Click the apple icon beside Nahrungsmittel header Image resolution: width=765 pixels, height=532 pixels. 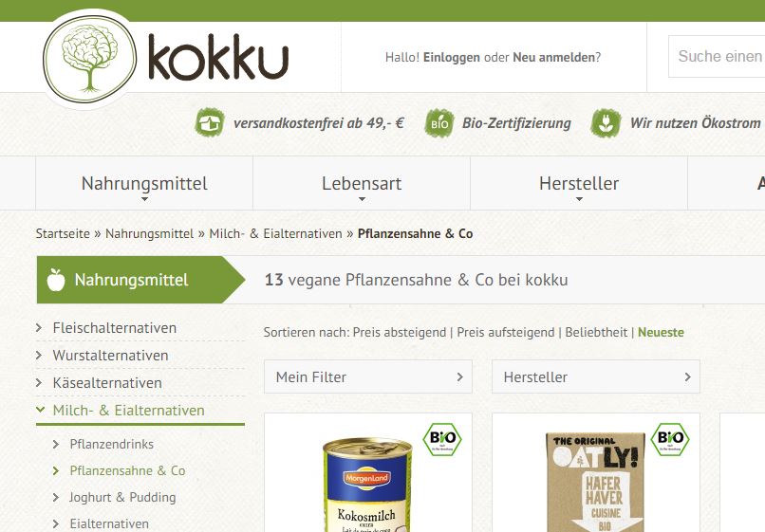[56, 280]
